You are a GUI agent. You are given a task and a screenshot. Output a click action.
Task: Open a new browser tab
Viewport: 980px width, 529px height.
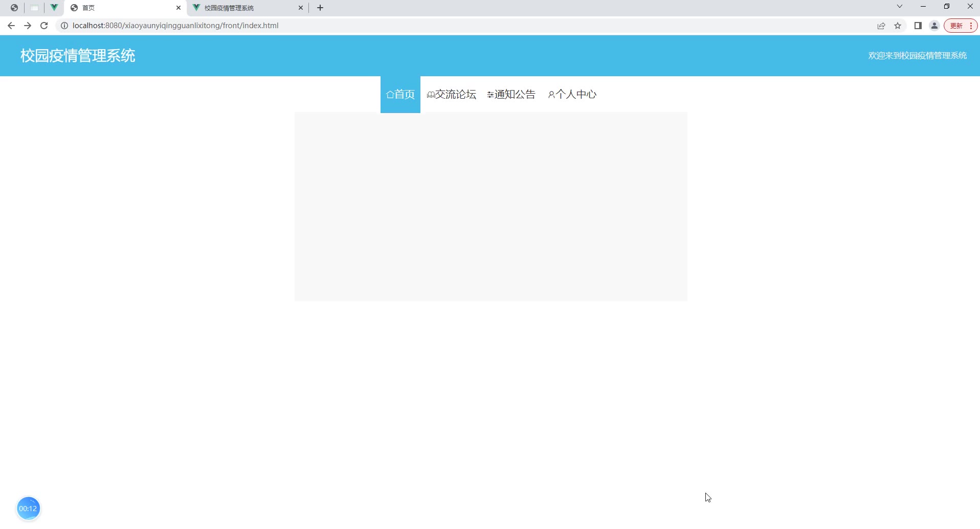pos(320,8)
